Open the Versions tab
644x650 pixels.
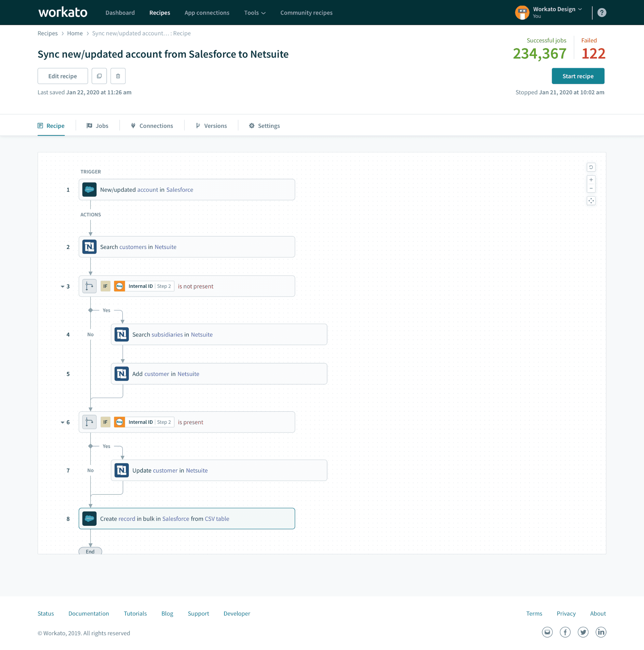click(211, 126)
